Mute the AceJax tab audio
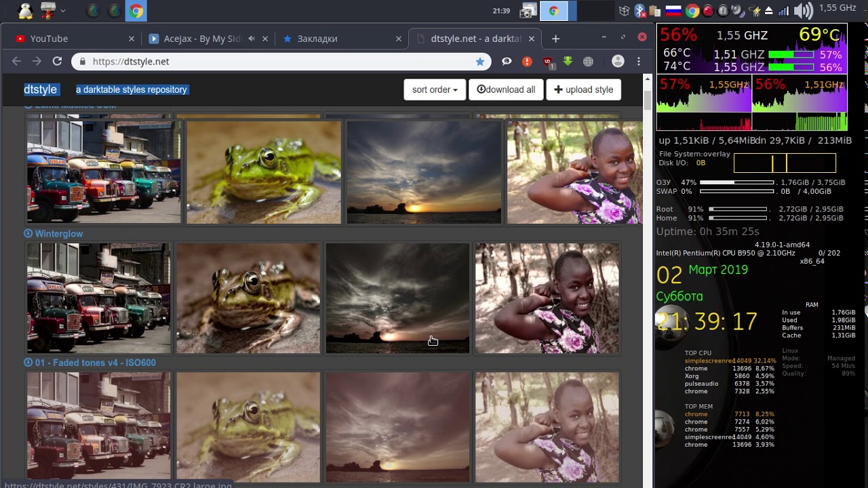Screen dimensions: 868x488 252,39
